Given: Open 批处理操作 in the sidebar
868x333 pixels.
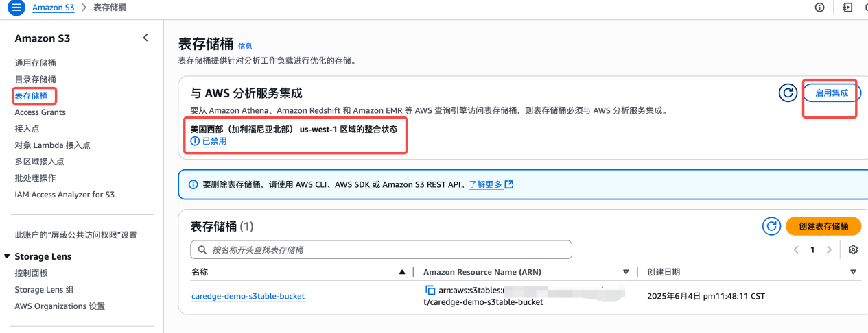Looking at the screenshot, I should point(36,177).
